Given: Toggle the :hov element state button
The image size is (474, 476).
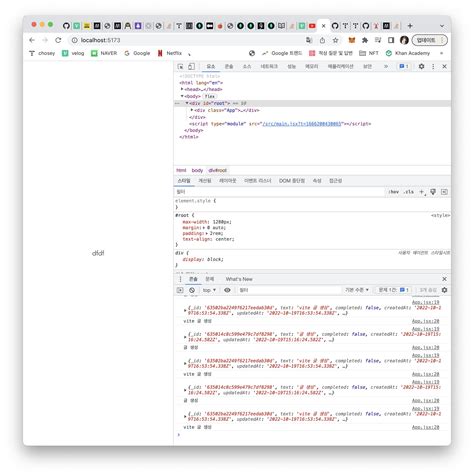Looking at the screenshot, I should coord(393,192).
